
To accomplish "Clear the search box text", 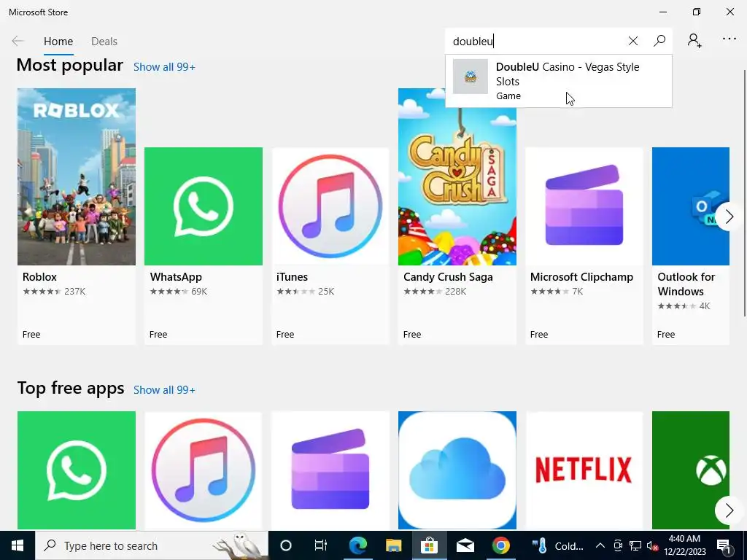I will point(633,41).
